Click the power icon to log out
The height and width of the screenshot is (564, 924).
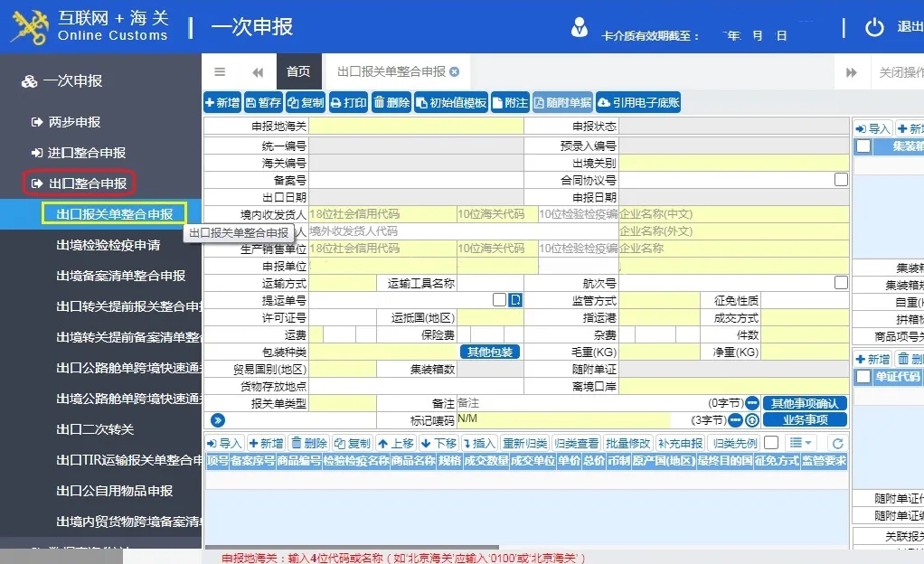tap(874, 27)
